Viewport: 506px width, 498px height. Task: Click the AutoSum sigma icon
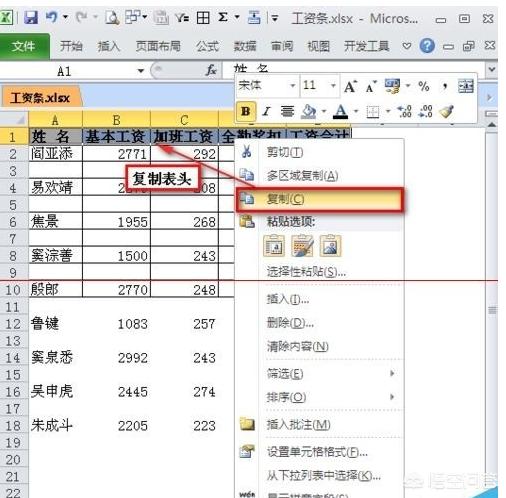click(223, 17)
